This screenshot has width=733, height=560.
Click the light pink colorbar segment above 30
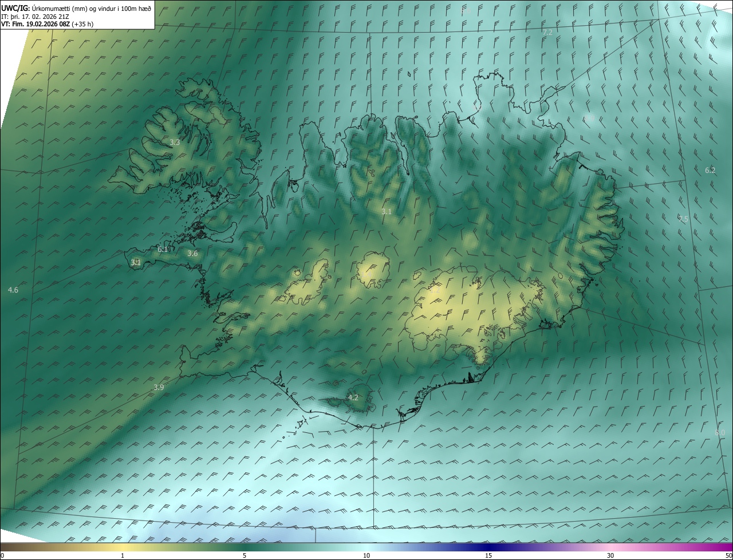click(x=610, y=547)
